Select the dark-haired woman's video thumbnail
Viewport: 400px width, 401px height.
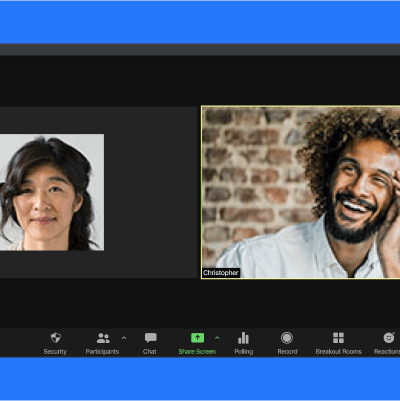click(52, 192)
